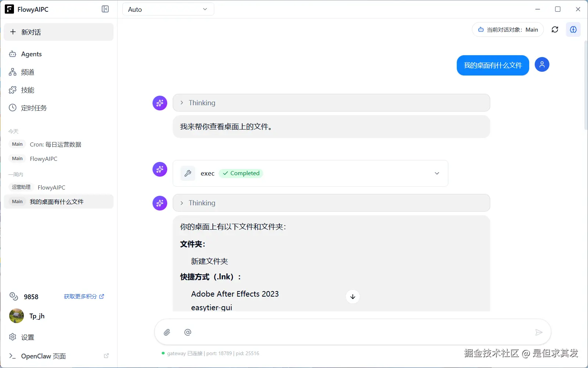The image size is (588, 368).
Task: Start a 新对话 new conversation
Action: [x=58, y=32]
